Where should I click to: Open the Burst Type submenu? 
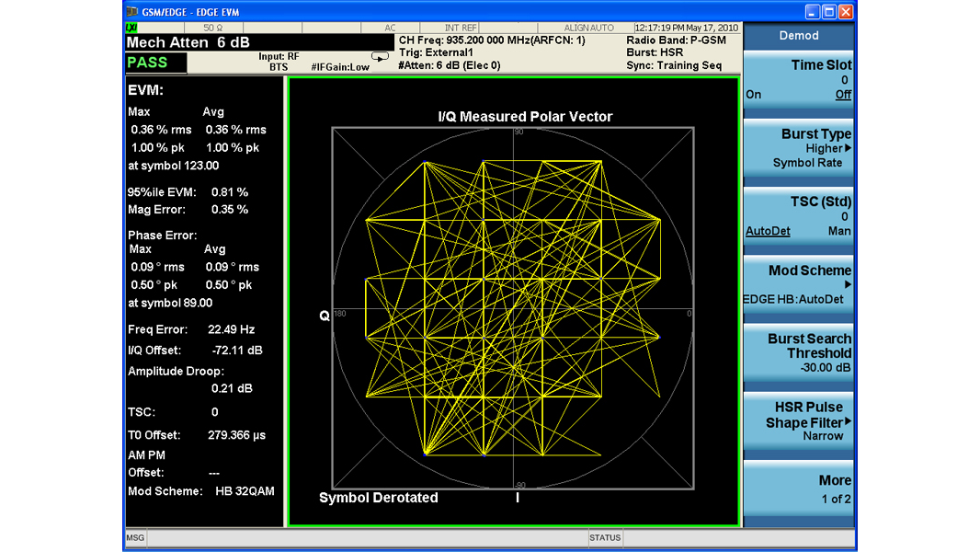[798, 148]
